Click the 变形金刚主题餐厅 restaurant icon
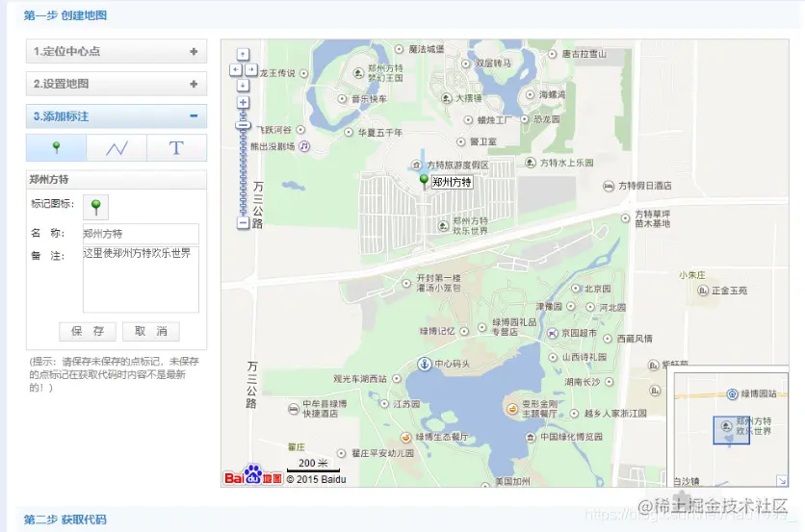This screenshot has height=532, width=805. [512, 409]
